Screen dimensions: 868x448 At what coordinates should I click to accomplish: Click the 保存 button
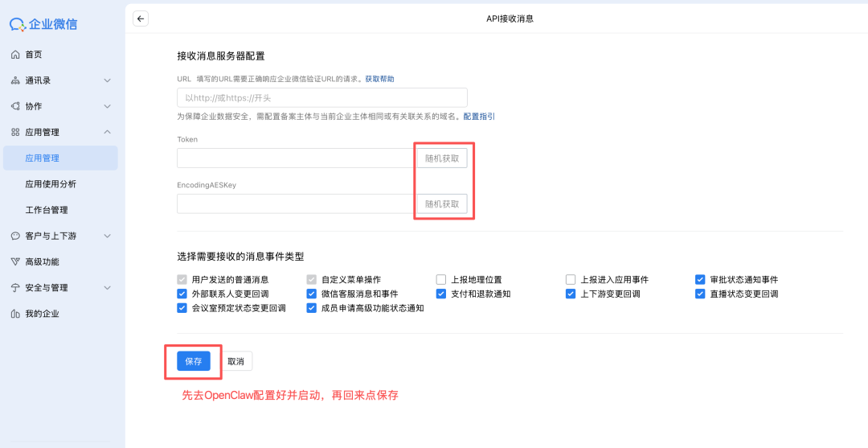point(194,362)
